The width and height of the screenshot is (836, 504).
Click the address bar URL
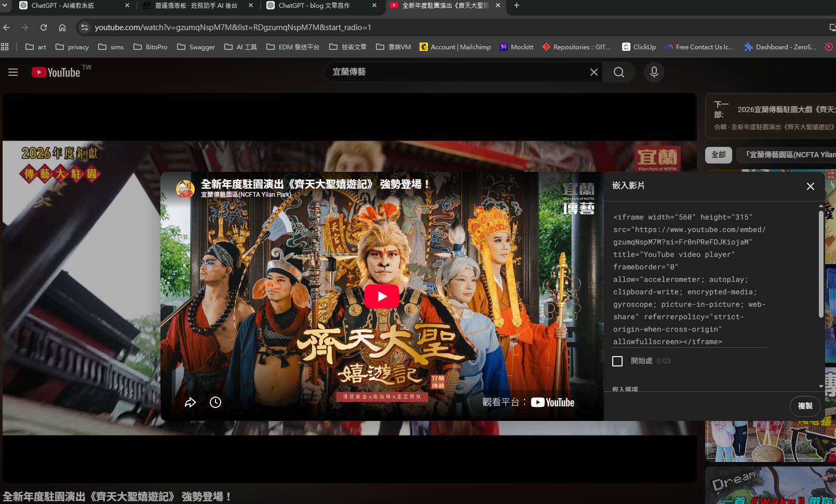[x=233, y=28]
